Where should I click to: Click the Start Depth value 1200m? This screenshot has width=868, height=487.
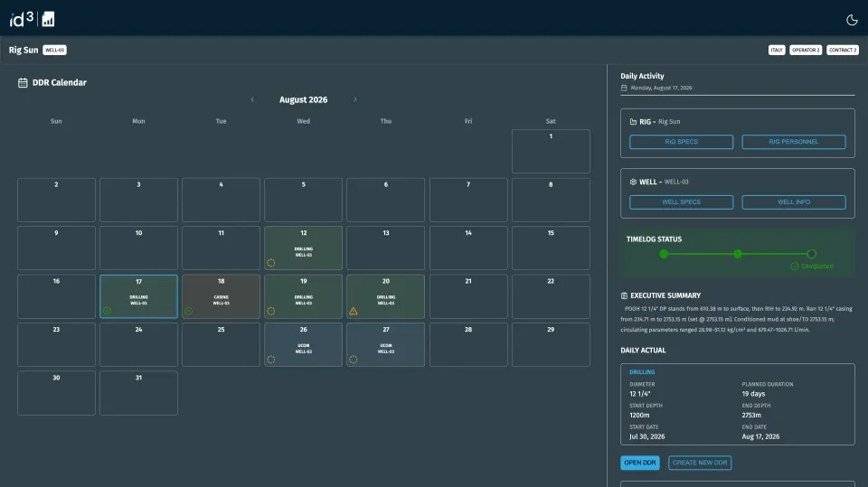(639, 415)
